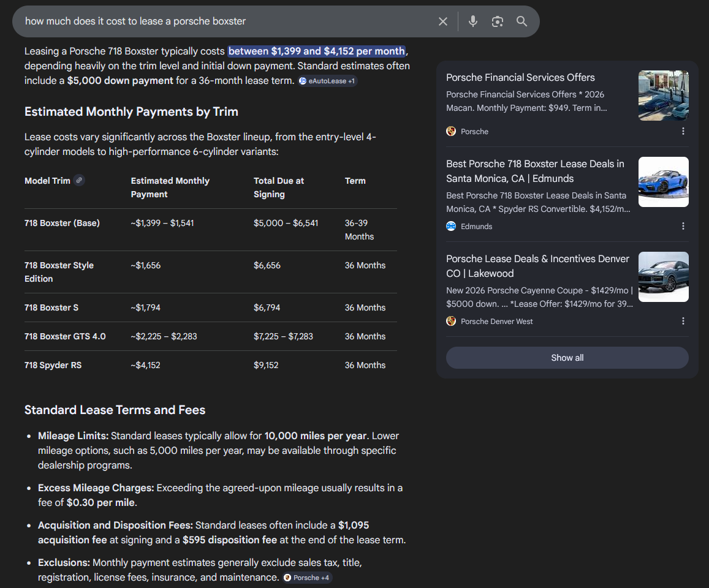Screen dimensions: 709x588
Task: Click the Edmunds favicon on second card
Action: (451, 226)
